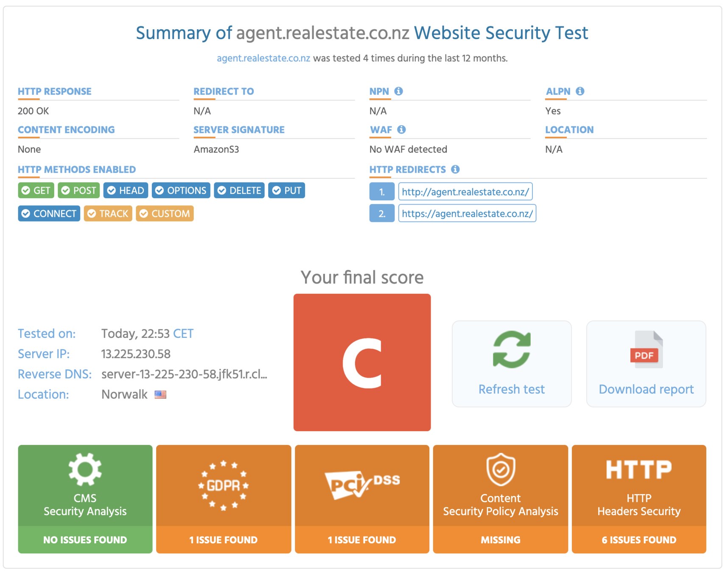Screen dimensions: 728x573
Task: Click the CUSTOM method badge
Action: coord(165,213)
